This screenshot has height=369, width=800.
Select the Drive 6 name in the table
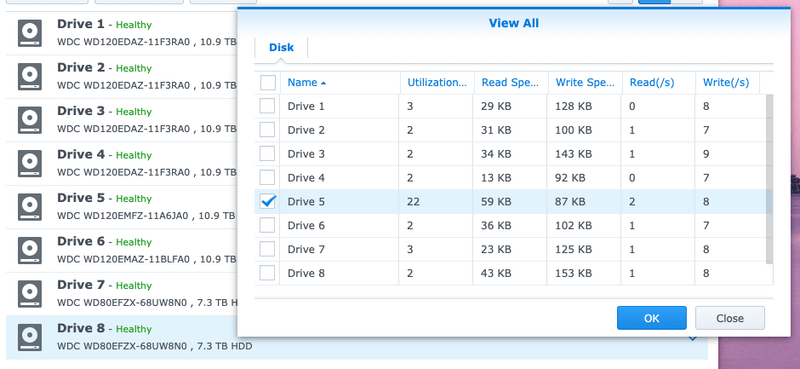(x=306, y=225)
